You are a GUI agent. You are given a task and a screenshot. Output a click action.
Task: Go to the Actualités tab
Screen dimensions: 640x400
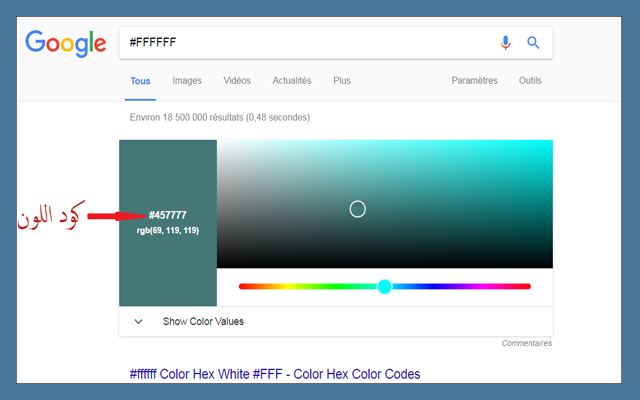click(x=292, y=81)
